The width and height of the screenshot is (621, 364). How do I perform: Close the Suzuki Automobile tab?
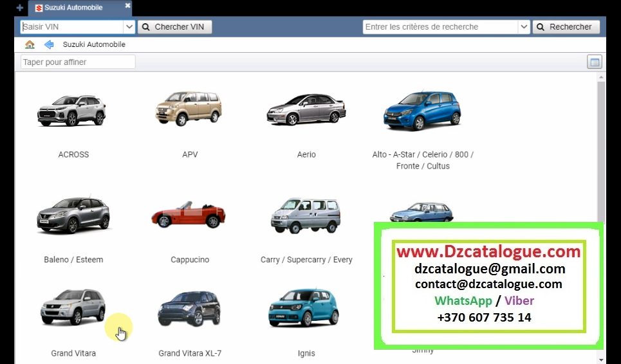127,6
